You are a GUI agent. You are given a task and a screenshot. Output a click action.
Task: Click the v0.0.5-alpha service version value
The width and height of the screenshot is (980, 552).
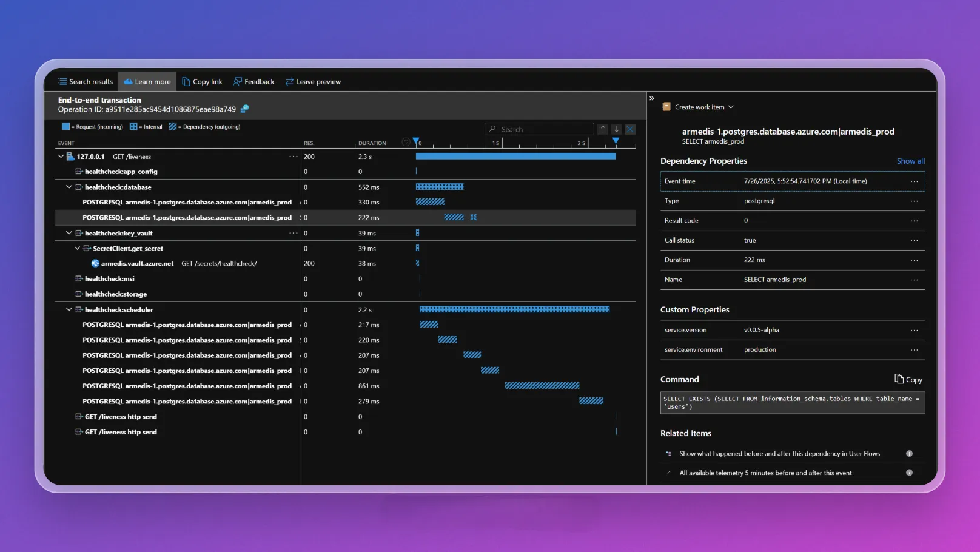click(762, 331)
